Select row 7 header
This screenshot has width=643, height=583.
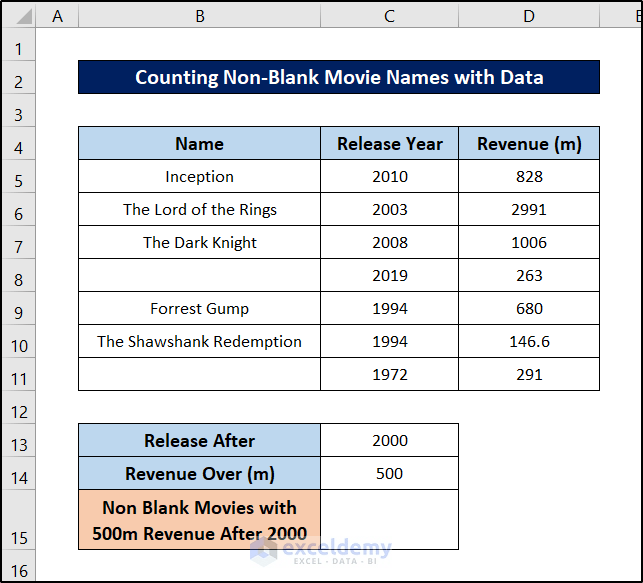(x=19, y=242)
